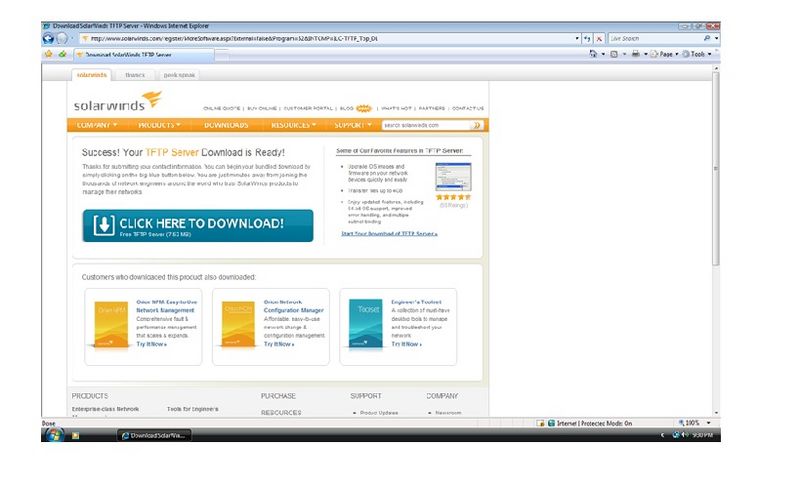Select the geek speak site tab
Screen dimensions: 800x485
179,75
